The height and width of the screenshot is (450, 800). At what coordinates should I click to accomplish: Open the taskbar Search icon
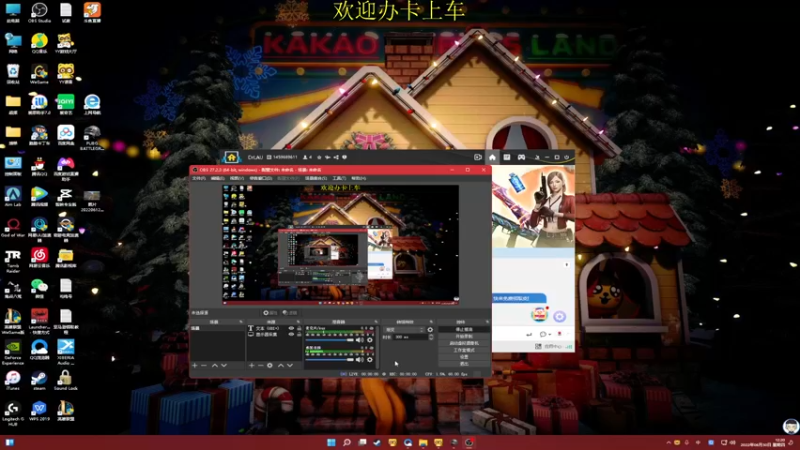click(x=346, y=442)
